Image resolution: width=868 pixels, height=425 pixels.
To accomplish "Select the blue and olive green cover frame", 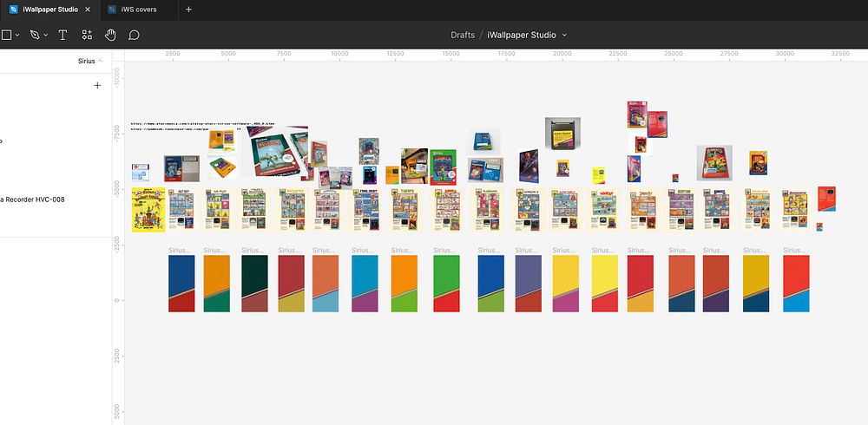I will click(x=491, y=284).
